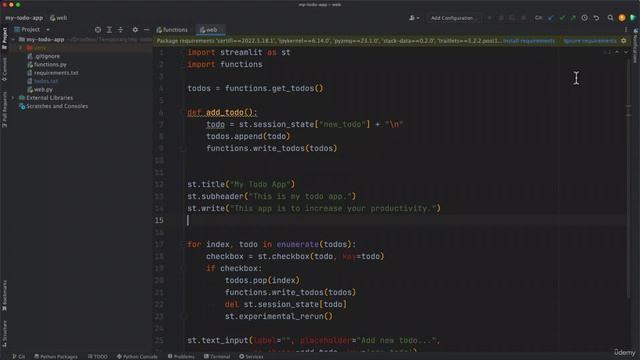Toggle Pull Requests side tab
Viewport: 640px width, 360px height.
[x=4, y=110]
